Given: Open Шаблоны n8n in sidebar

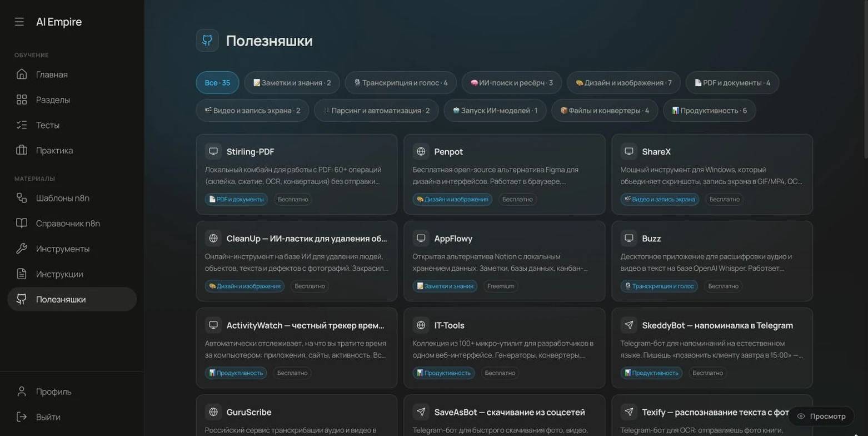Looking at the screenshot, I should click(x=72, y=198).
